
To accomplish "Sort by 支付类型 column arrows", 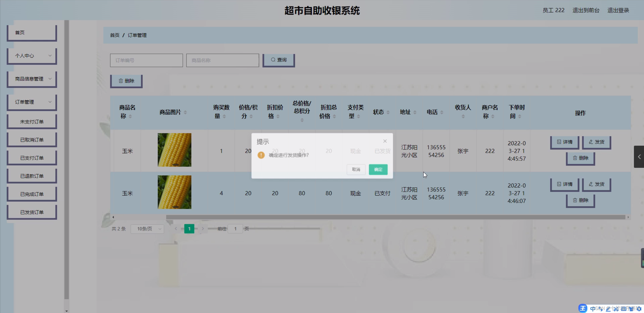I will (359, 116).
